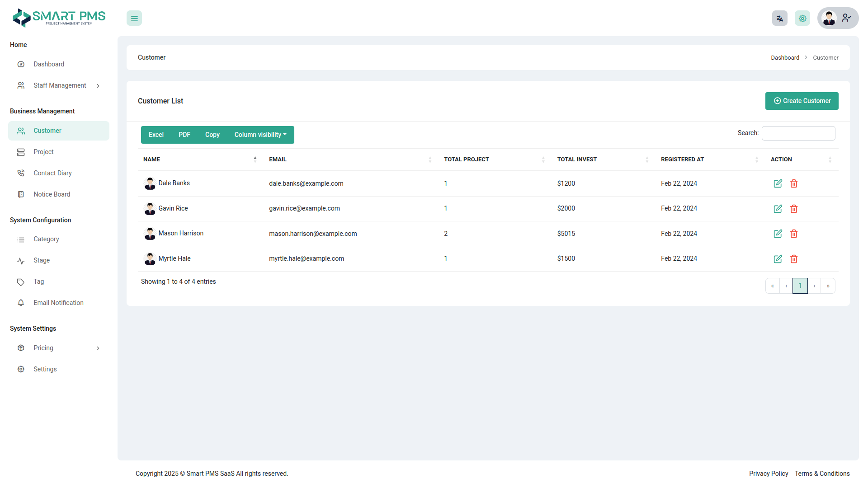
Task: Open the Privacy Policy link
Action: [769, 474]
